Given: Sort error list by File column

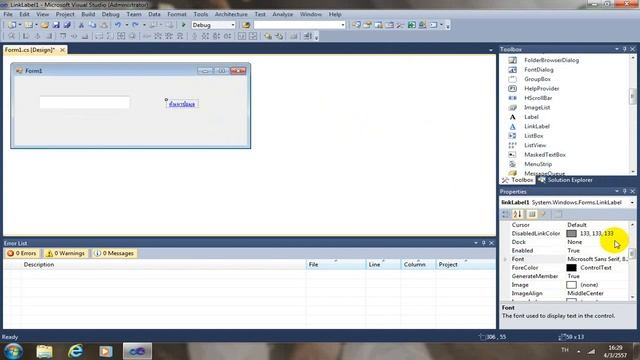Looking at the screenshot, I should [x=336, y=264].
